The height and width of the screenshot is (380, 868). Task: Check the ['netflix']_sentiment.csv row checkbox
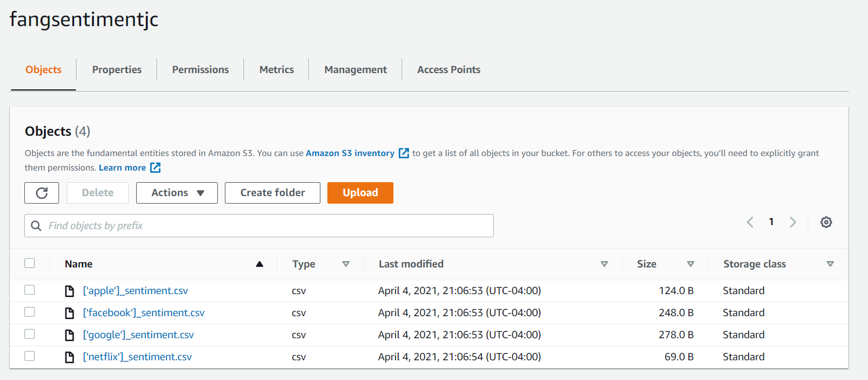tap(30, 356)
